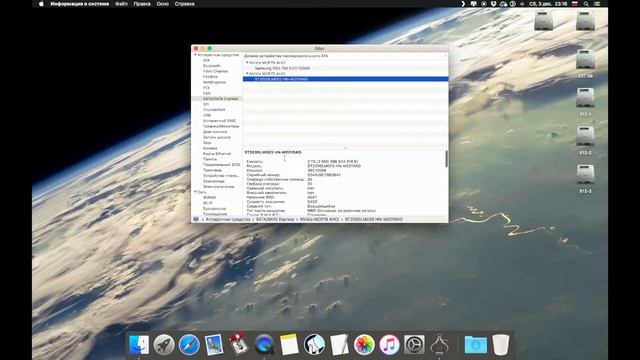
Task: Select PCI in the sidebar
Action: 206,88
